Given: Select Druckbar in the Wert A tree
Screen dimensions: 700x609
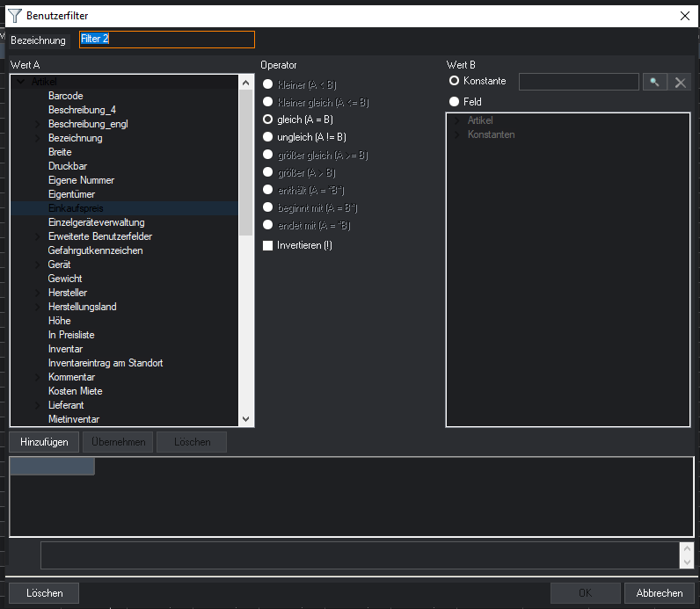Looking at the screenshot, I should pyautogui.click(x=68, y=166).
